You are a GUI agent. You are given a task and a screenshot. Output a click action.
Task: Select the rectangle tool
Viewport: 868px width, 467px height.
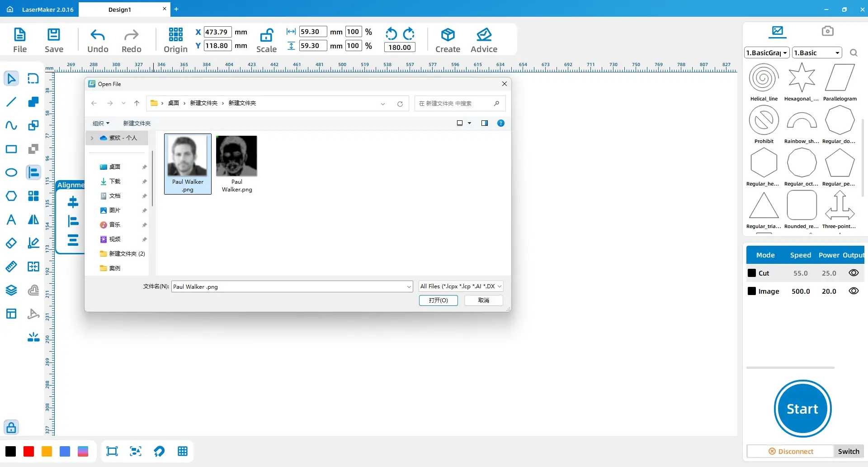(11, 149)
